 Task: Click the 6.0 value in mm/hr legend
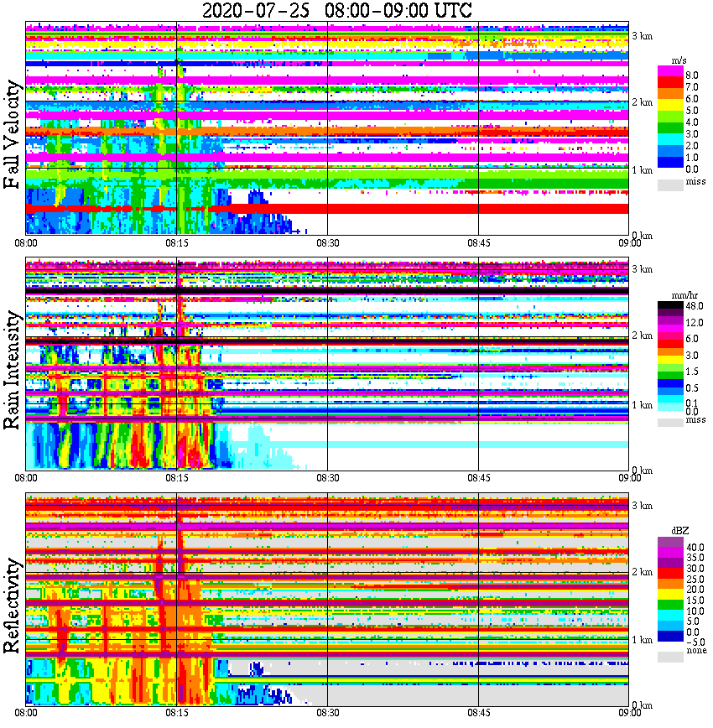coord(692,339)
